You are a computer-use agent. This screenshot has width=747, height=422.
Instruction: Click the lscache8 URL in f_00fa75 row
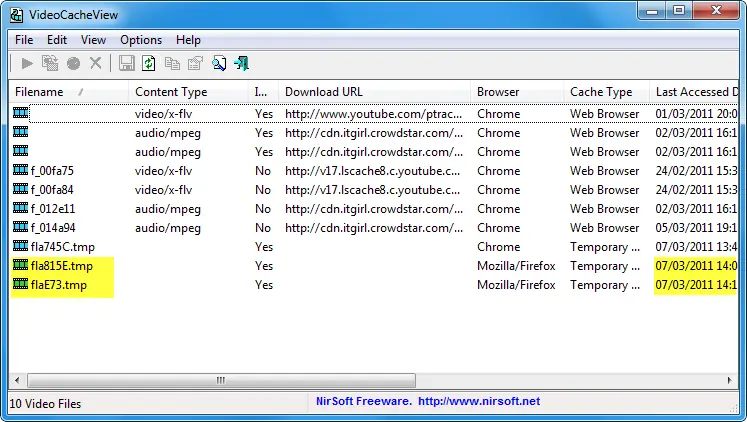tap(373, 171)
